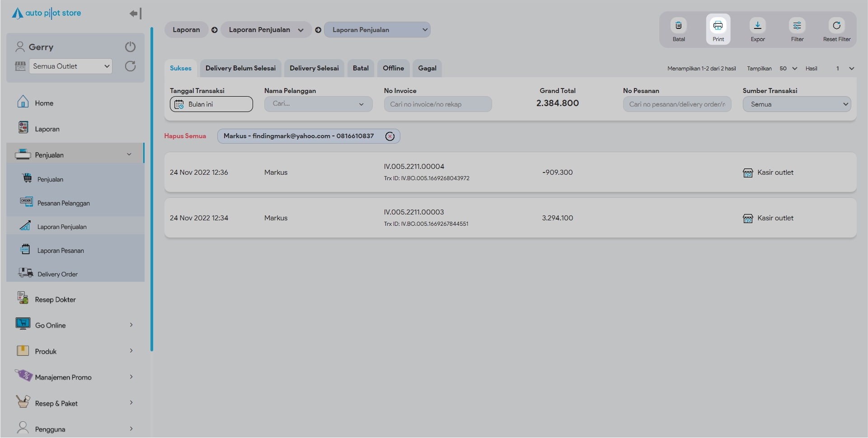
Task: Click the No Invoice search field
Action: pos(437,104)
